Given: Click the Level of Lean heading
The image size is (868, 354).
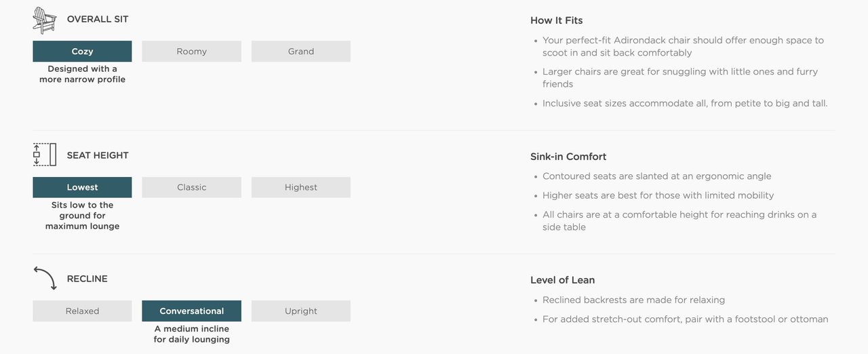Looking at the screenshot, I should [x=563, y=280].
